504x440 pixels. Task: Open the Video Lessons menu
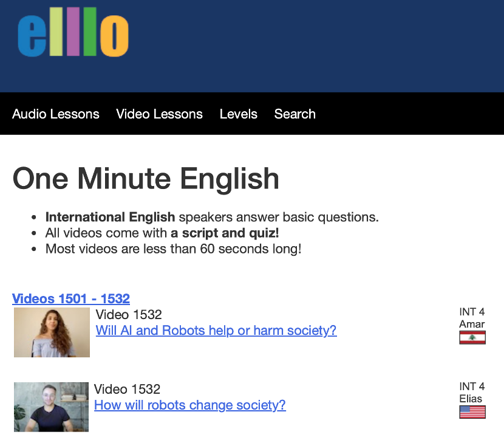click(x=159, y=114)
